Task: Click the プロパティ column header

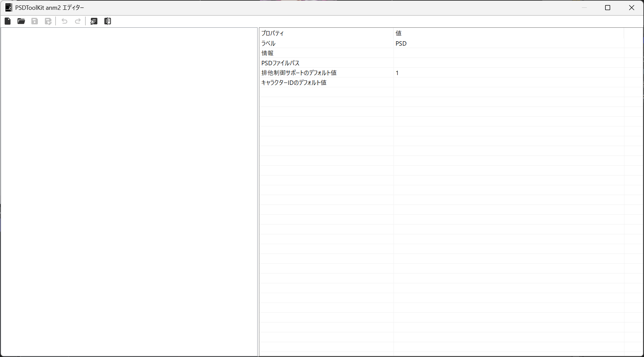Action: [x=272, y=33]
